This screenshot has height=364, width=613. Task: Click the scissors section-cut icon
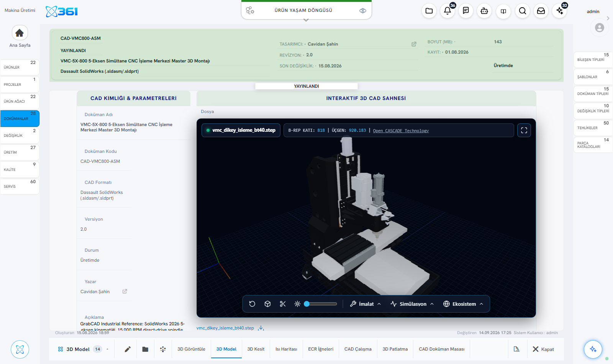283,304
